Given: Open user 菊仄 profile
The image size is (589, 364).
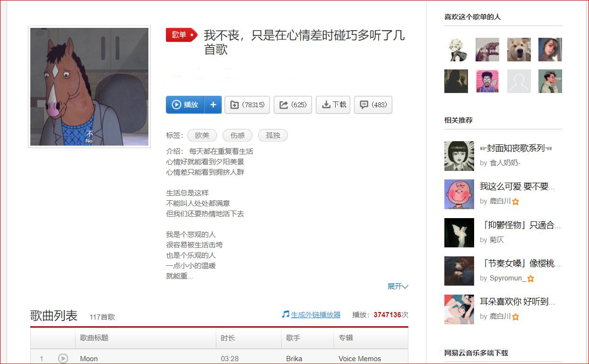Looking at the screenshot, I should (x=497, y=240).
